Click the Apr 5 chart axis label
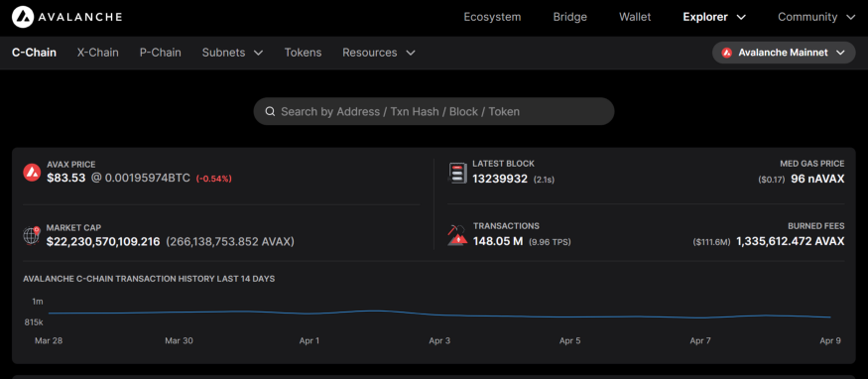This screenshot has height=379, width=868. pos(569,341)
